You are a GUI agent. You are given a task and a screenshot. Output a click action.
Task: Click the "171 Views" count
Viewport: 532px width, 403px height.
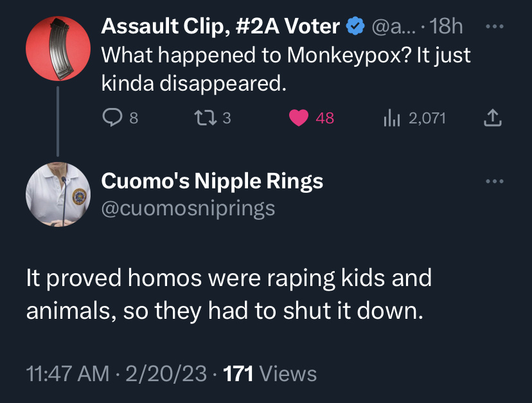[269, 373]
